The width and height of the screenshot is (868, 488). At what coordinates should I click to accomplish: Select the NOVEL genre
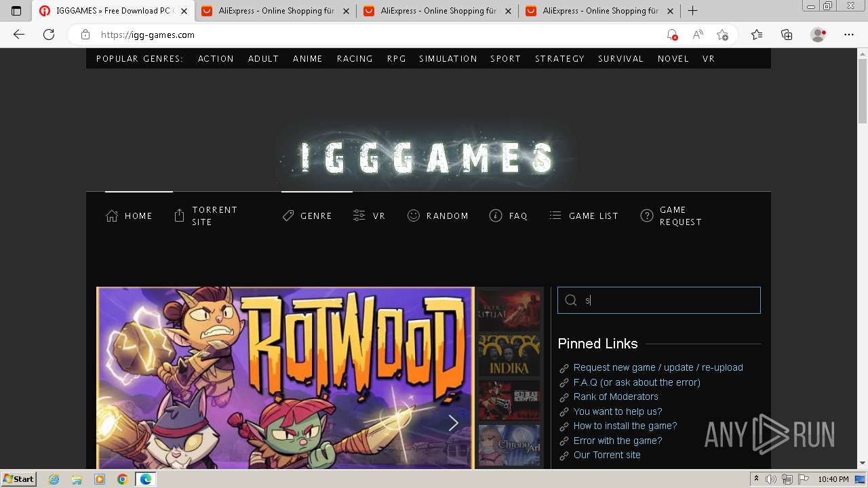[x=673, y=59]
